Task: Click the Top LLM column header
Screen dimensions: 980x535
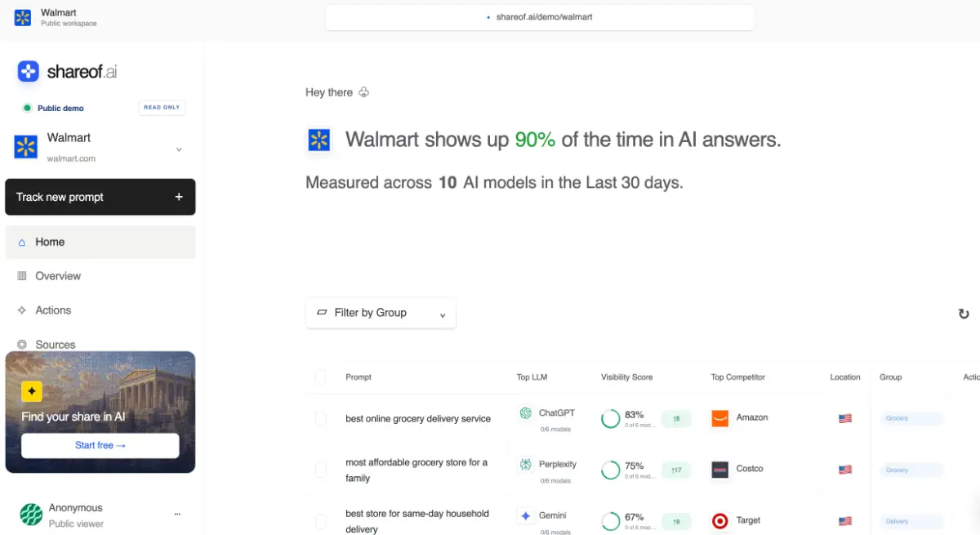Action: point(532,377)
